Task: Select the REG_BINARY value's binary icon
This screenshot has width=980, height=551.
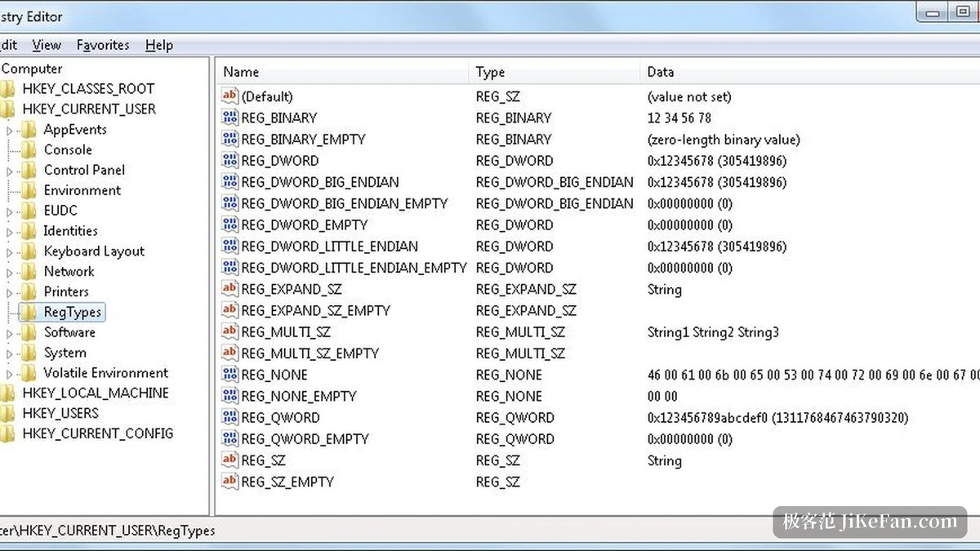Action: point(229,118)
